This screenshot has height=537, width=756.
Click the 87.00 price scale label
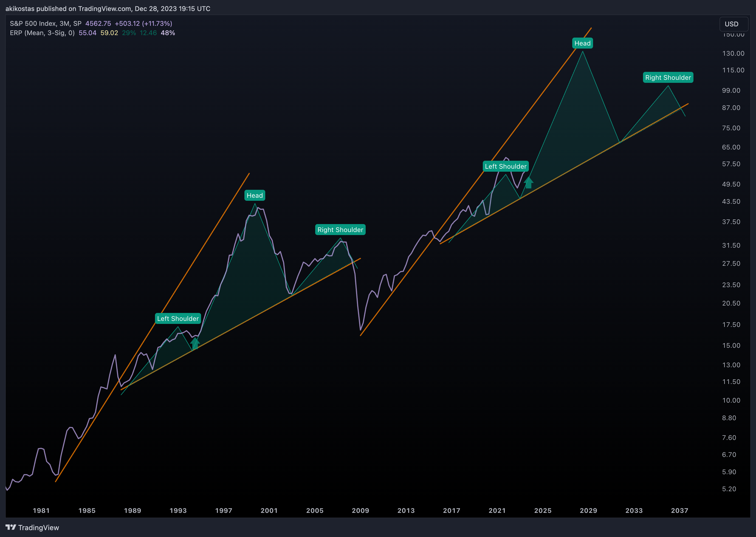click(731, 108)
